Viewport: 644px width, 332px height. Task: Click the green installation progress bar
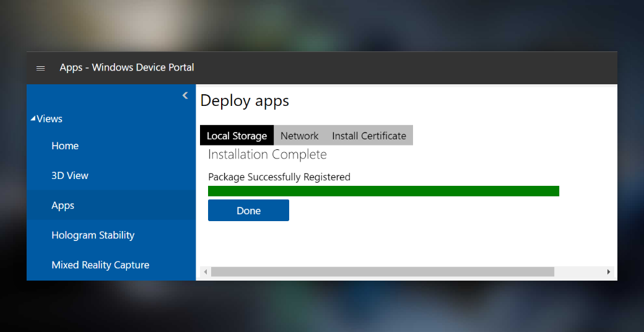point(383,191)
